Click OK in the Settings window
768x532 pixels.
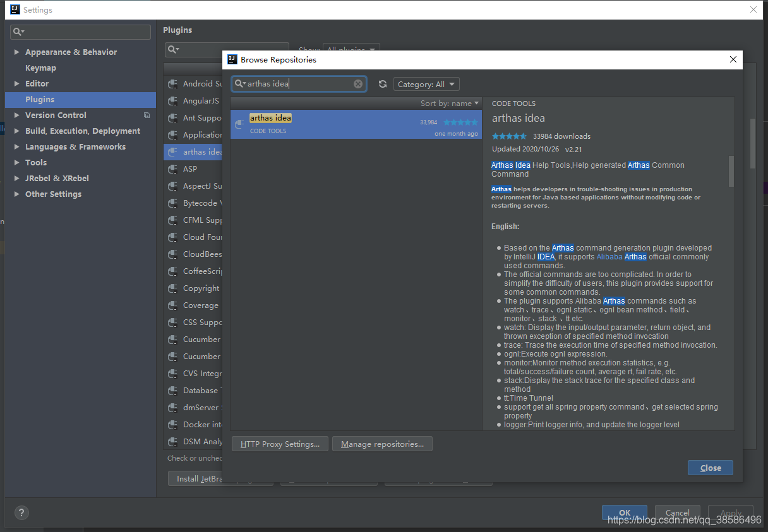[625, 512]
